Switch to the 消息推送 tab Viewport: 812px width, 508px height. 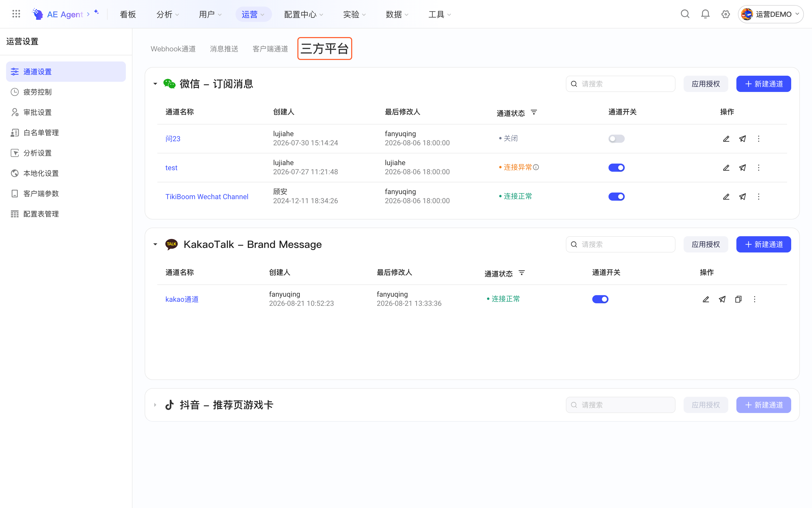[x=224, y=49]
